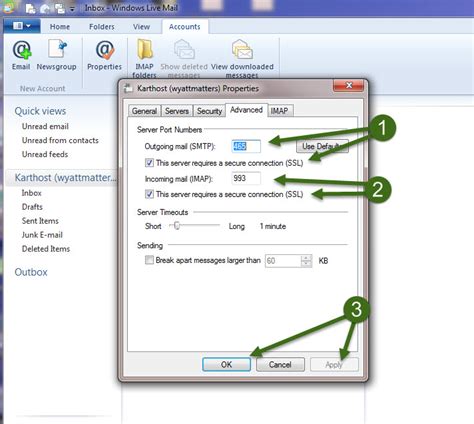The image size is (474, 424).
Task: Open the Servers tab in Properties
Action: pyautogui.click(x=177, y=111)
